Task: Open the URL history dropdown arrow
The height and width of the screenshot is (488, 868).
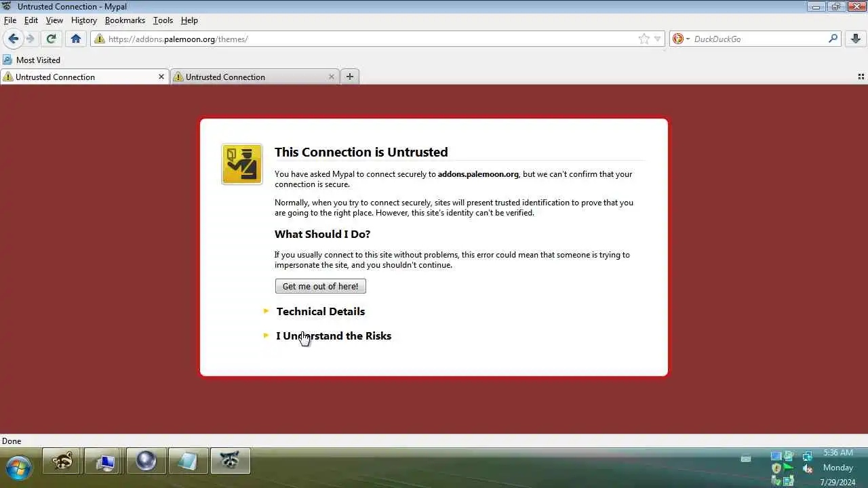Action: click(x=657, y=39)
